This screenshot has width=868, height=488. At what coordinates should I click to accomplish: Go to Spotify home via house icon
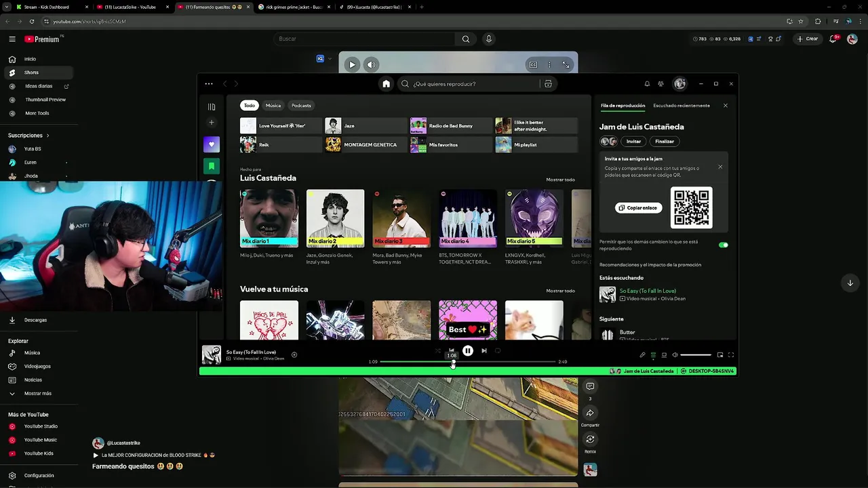click(x=386, y=84)
